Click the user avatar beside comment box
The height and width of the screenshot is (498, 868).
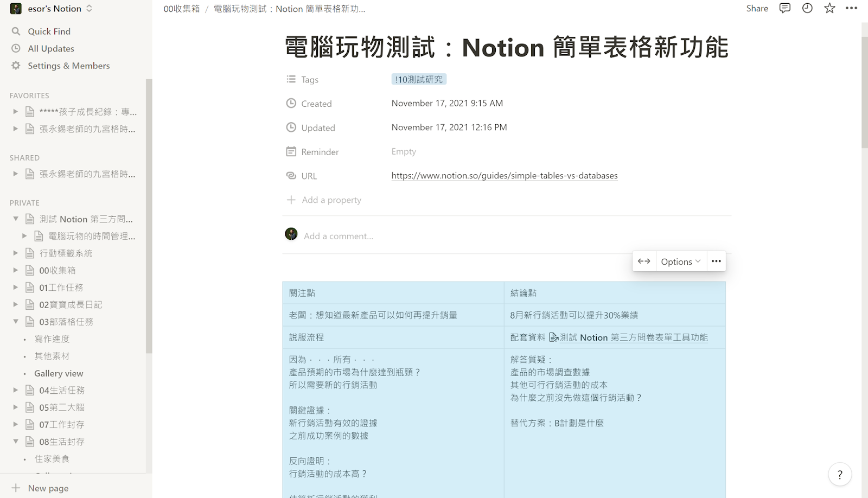(x=291, y=234)
